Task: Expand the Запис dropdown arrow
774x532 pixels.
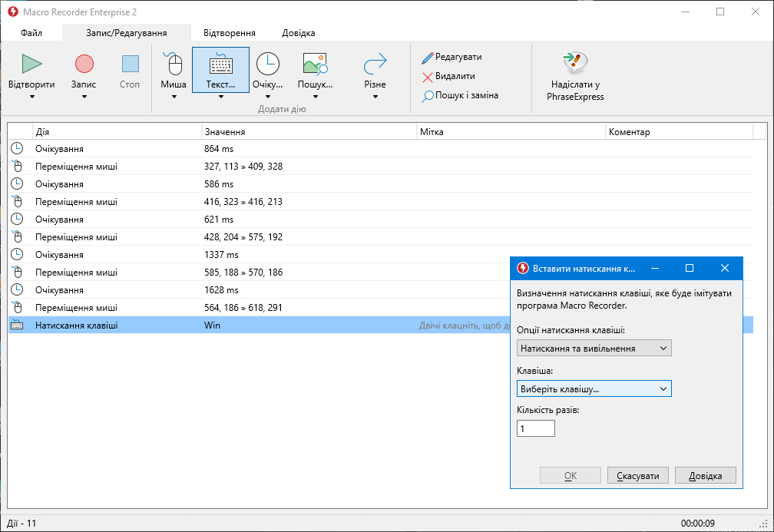Action: [84, 97]
